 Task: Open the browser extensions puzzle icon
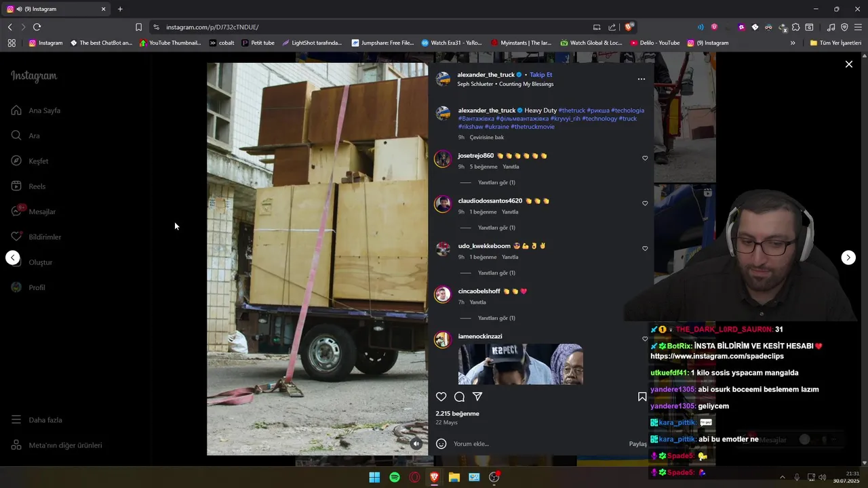[796, 27]
